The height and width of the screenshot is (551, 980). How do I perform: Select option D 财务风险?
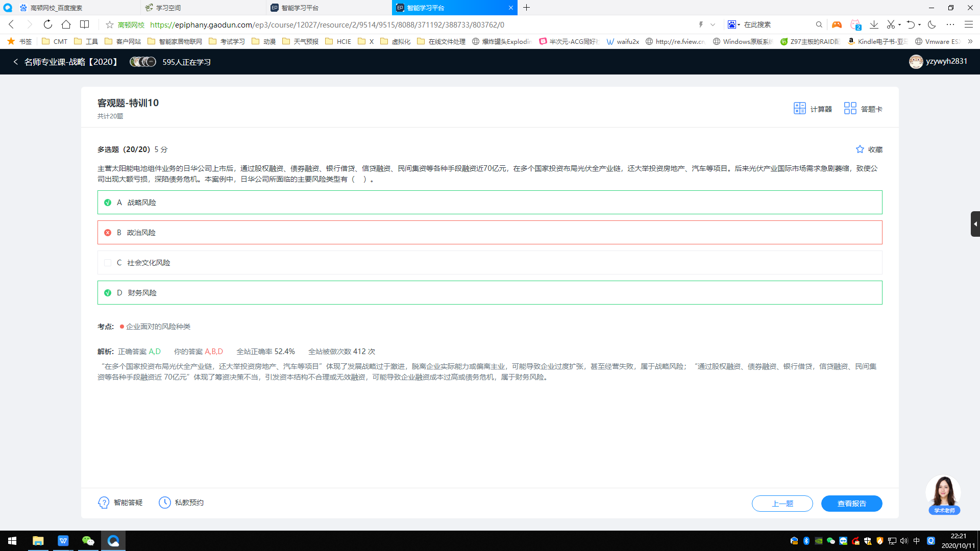[142, 293]
